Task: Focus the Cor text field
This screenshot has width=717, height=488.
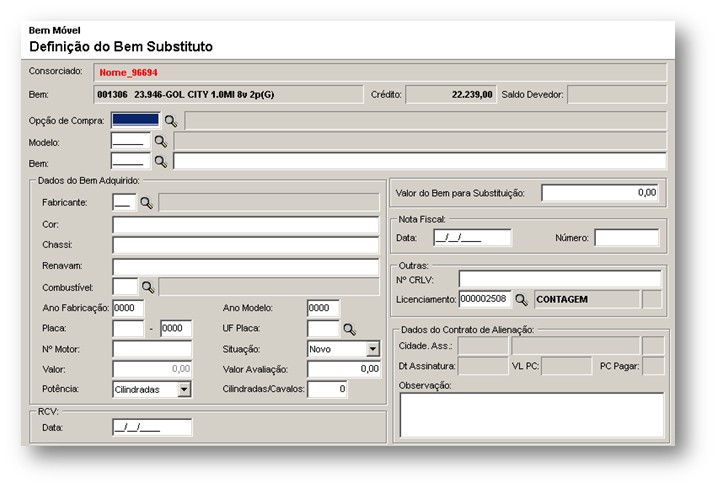Action: (x=246, y=225)
